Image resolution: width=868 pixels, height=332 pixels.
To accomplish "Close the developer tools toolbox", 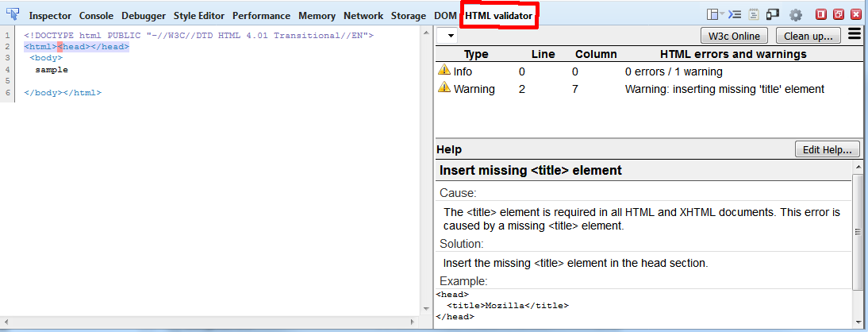I will pos(856,14).
